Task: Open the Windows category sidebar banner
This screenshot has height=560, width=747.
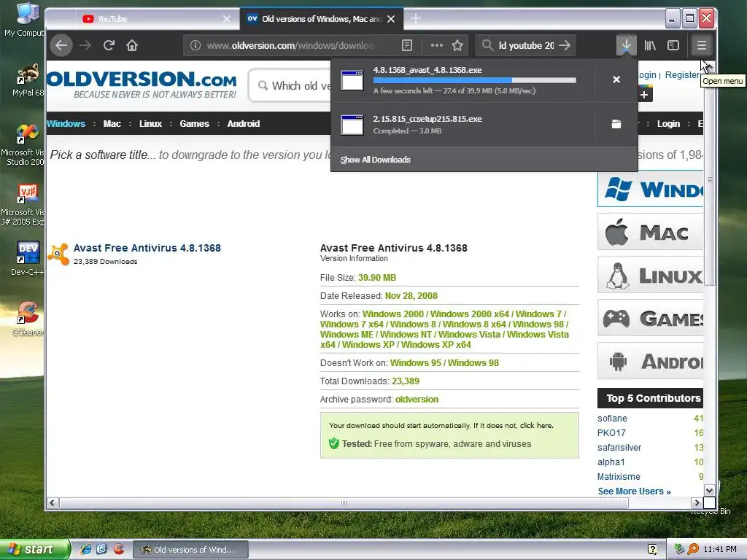Action: [650, 189]
